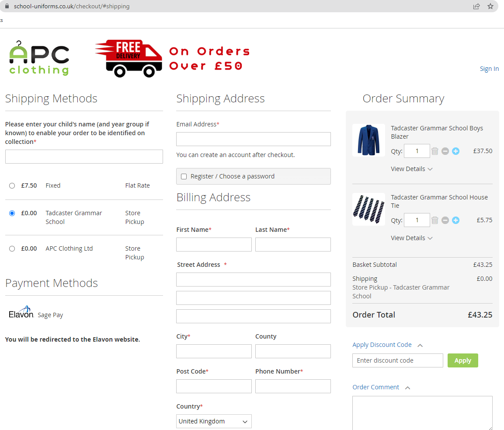This screenshot has height=430, width=504.
Task: Click the Email Address field
Action: pyautogui.click(x=253, y=139)
